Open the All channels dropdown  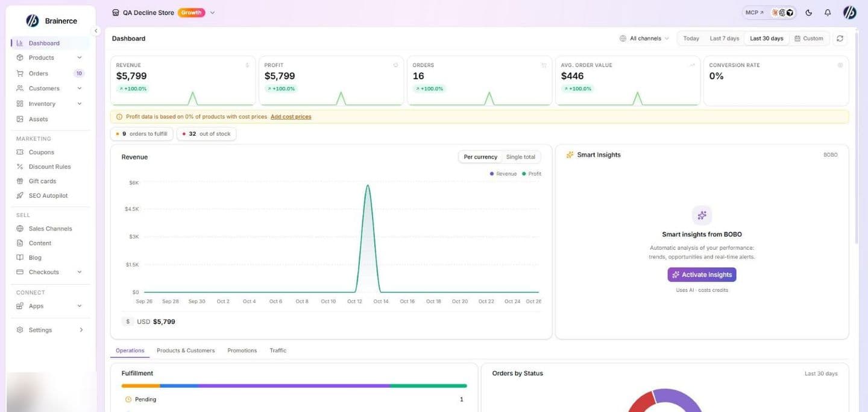click(x=644, y=39)
